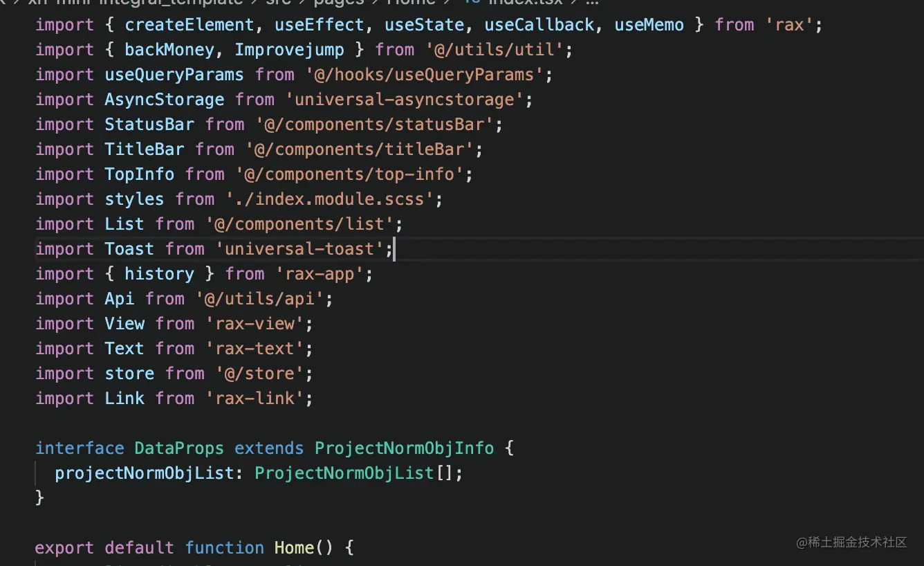Screen dimensions: 924x566
Task: Click the useState identifier
Action: coord(424,25)
